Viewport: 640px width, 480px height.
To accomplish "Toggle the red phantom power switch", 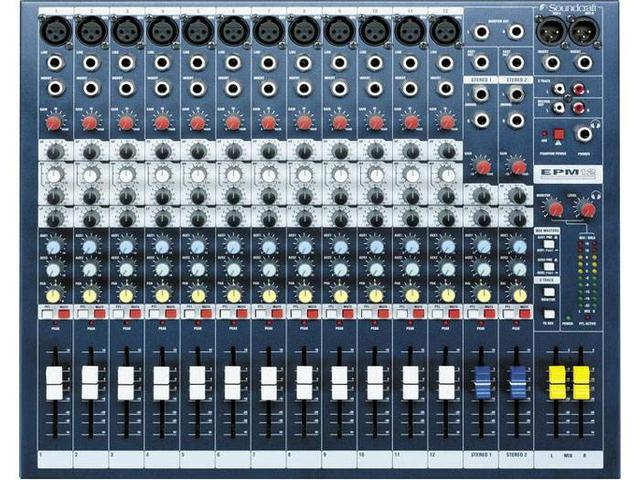I will 558,134.
